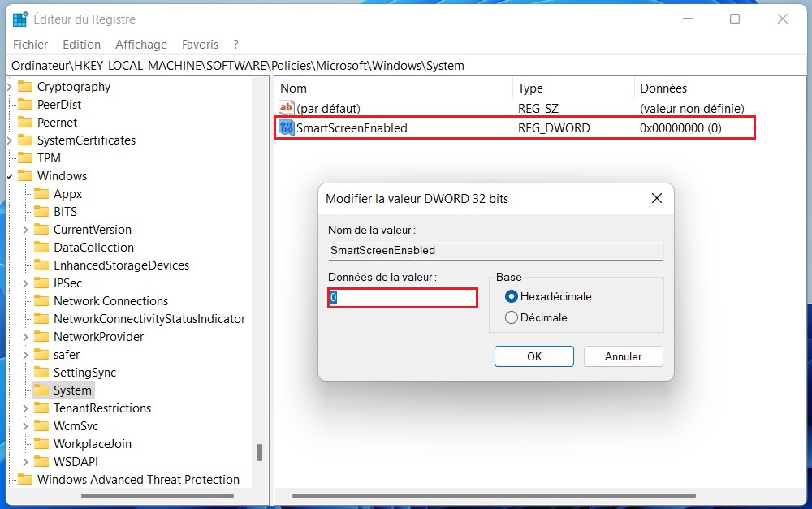Select the REG_SZ type cell
This screenshot has height=509, width=812.
pyautogui.click(x=538, y=109)
